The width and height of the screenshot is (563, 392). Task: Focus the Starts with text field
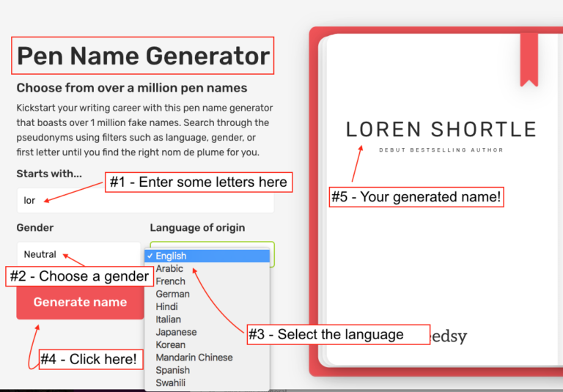pyautogui.click(x=145, y=200)
